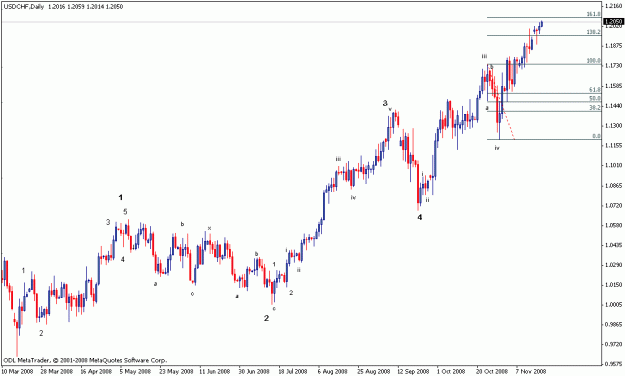The height and width of the screenshot is (376, 625).
Task: Click the 11 Jun 2008 date label
Action: click(215, 371)
